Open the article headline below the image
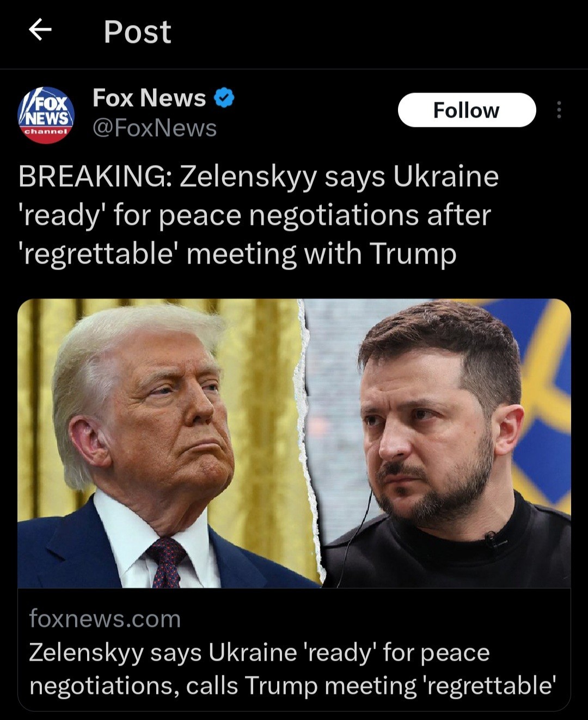This screenshot has height=720, width=588. [292, 669]
